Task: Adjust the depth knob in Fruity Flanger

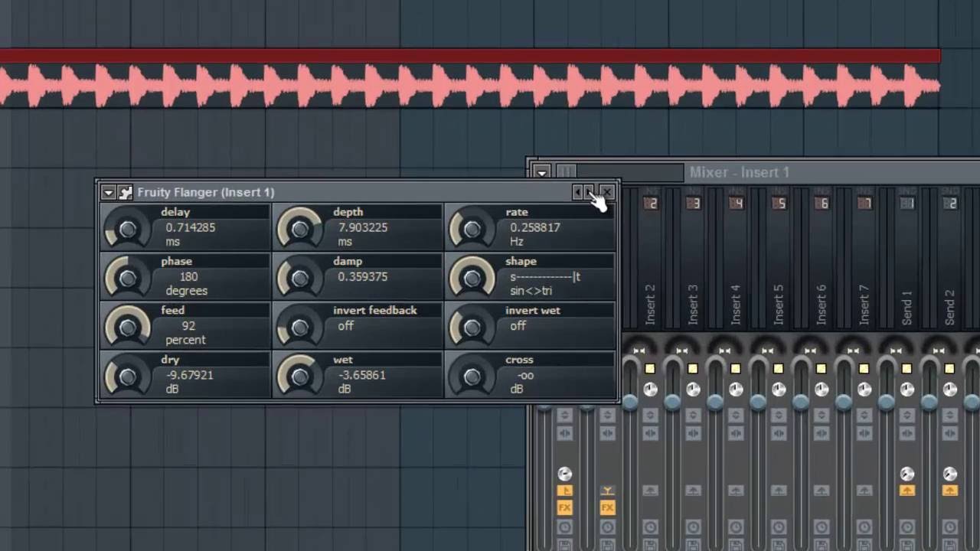Action: [299, 228]
